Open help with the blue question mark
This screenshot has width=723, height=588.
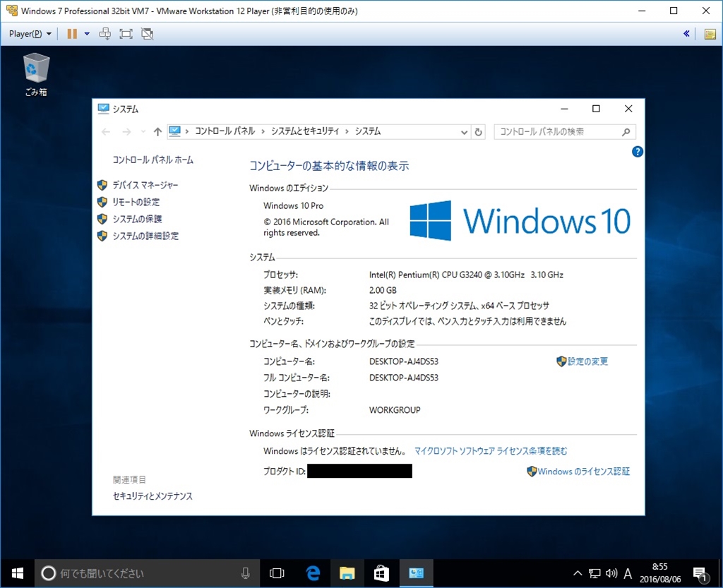click(638, 152)
